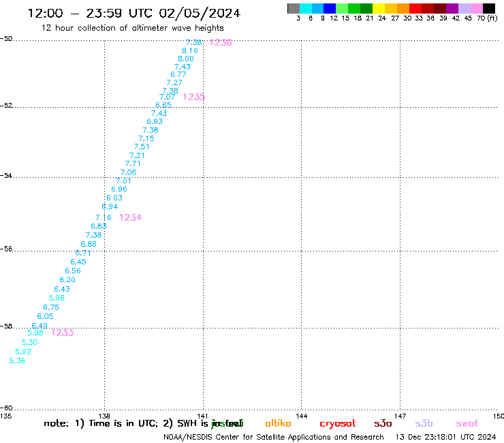This screenshot has width=504, height=443.
Task: Select the cyan wave height value '5.98'
Action: [35, 333]
